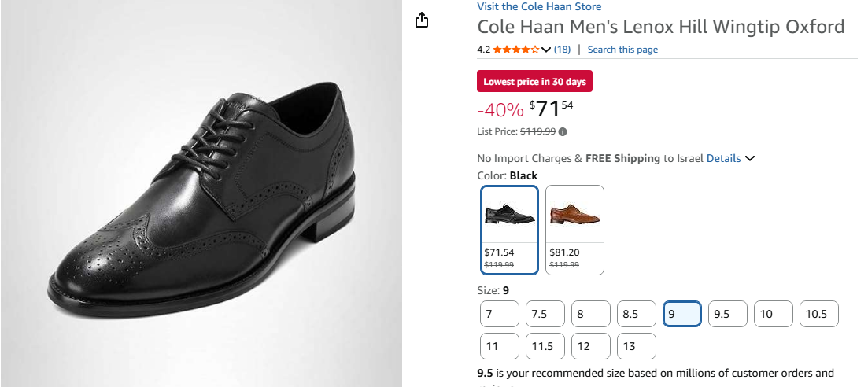Choose size 13
Image resolution: width=868 pixels, height=387 pixels.
pyautogui.click(x=637, y=345)
